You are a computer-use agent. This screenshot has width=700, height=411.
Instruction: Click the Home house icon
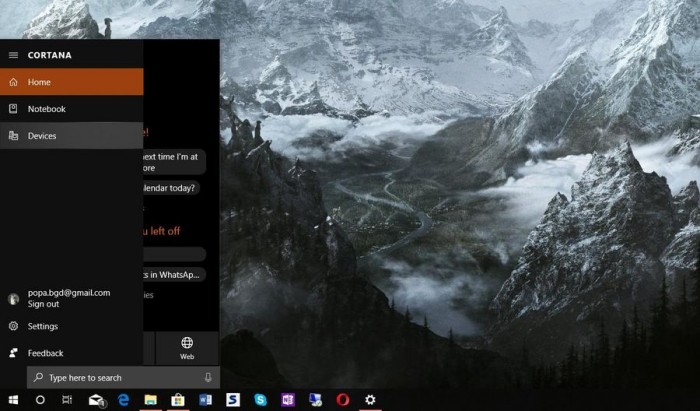pyautogui.click(x=13, y=82)
